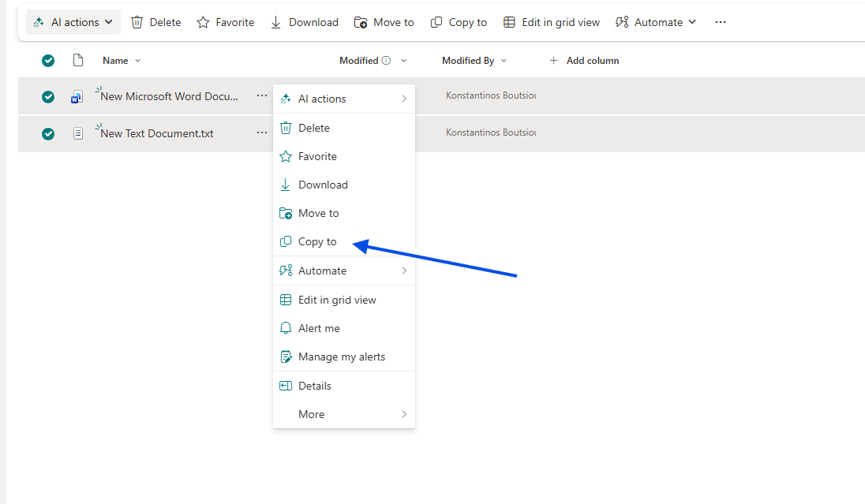Viewport: 865px width, 504px height.
Task: Click the Move to folder icon in toolbar
Action: click(x=361, y=22)
